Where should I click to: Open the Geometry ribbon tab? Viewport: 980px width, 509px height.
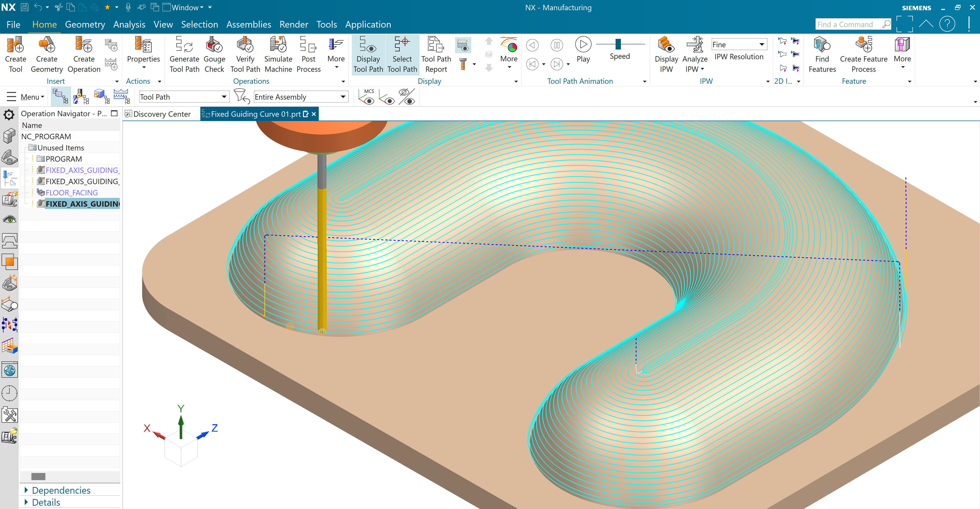85,24
